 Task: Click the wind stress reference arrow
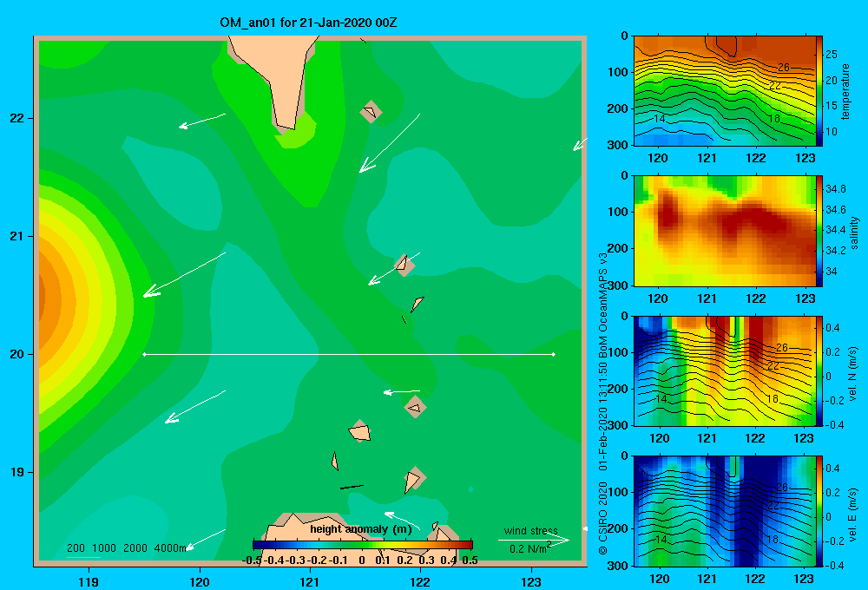(x=534, y=540)
